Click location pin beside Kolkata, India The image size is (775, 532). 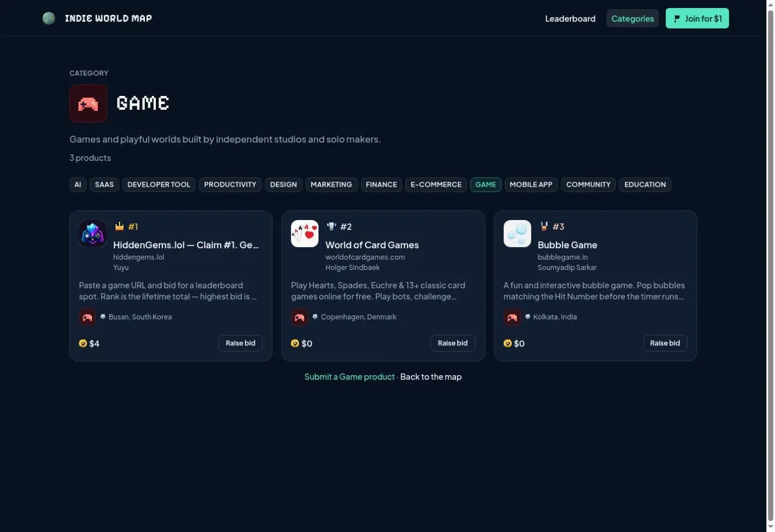tap(528, 317)
